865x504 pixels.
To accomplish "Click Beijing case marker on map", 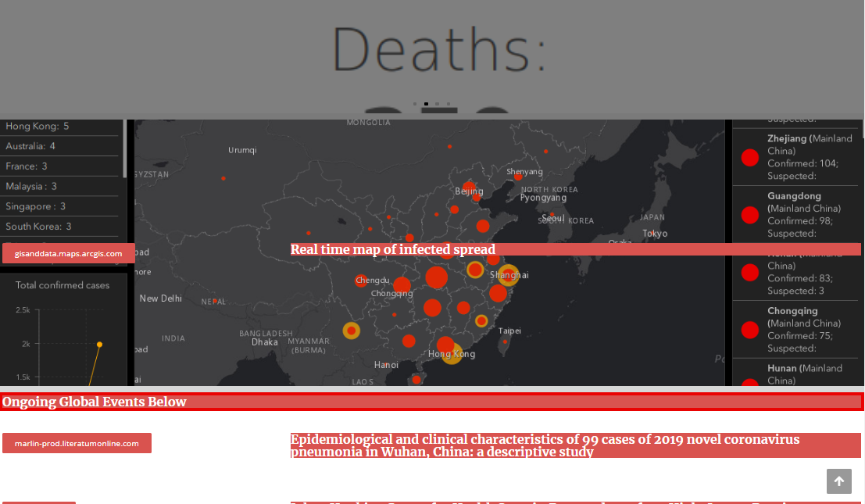I will pos(469,188).
